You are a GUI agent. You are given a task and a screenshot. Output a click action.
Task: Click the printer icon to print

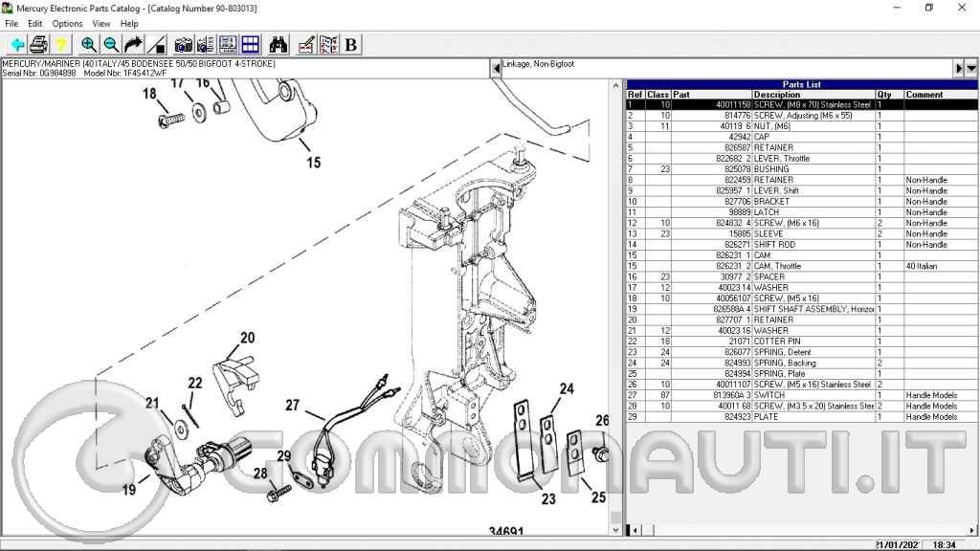pyautogui.click(x=38, y=44)
